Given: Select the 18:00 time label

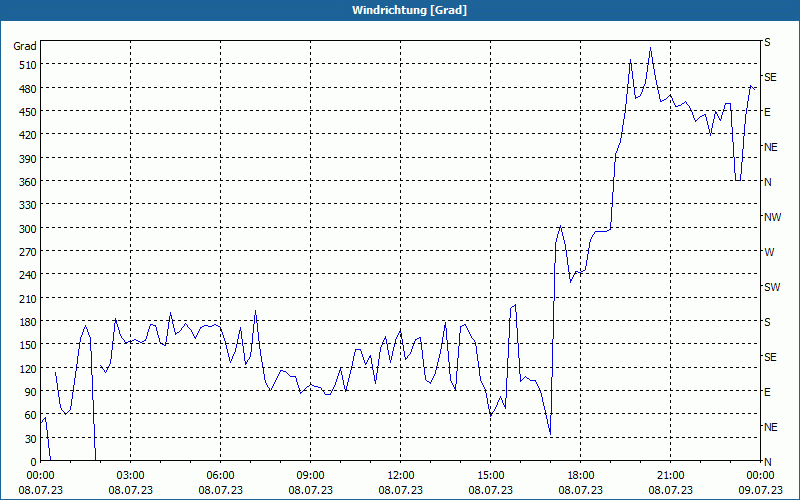Looking at the screenshot, I should coord(581,476).
